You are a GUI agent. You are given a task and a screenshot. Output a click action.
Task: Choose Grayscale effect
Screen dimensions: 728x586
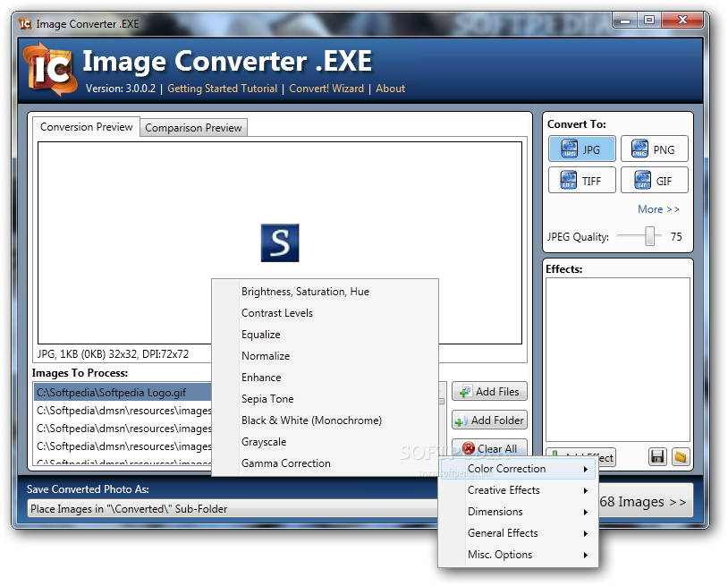coord(325,442)
